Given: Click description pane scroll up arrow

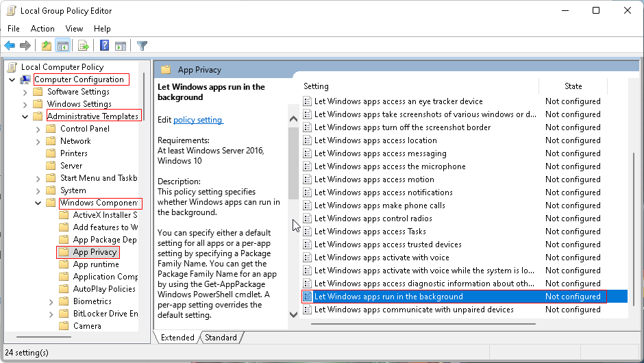Looking at the screenshot, I should (293, 119).
